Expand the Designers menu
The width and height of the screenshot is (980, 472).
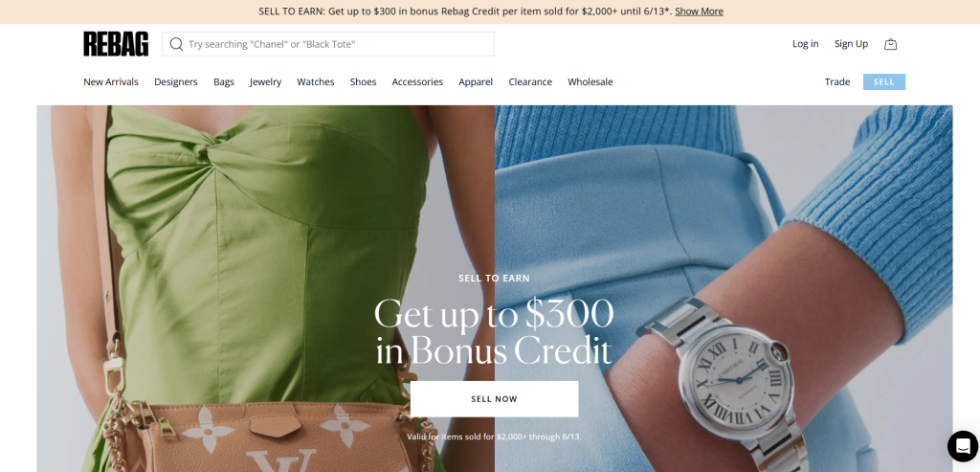[176, 82]
